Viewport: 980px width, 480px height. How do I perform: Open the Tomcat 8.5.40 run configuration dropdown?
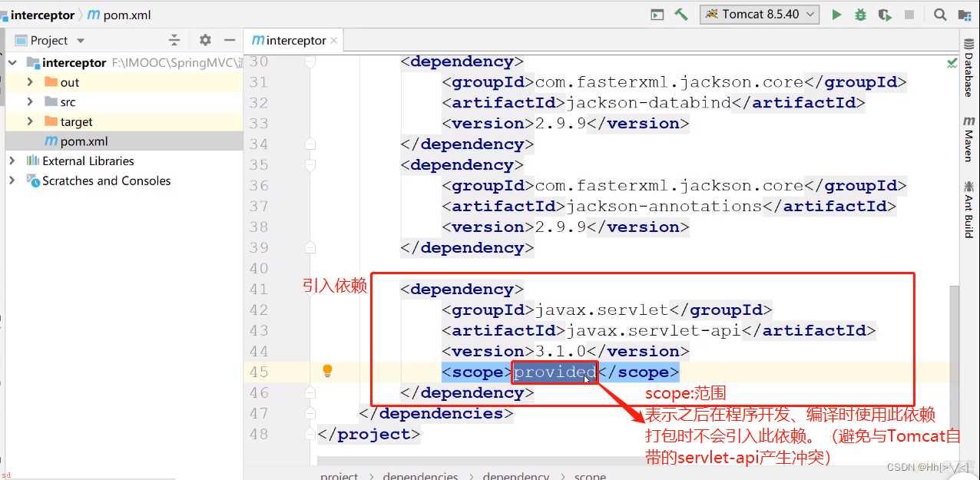(760, 15)
